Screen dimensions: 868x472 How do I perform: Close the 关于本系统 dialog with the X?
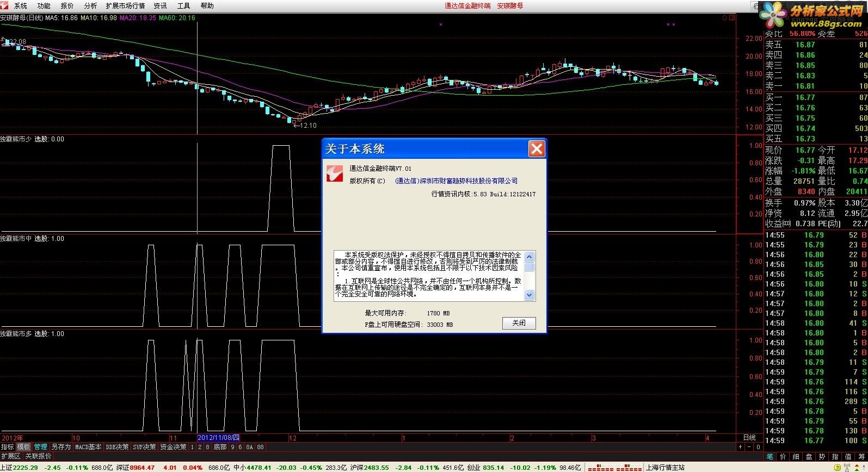[537, 148]
